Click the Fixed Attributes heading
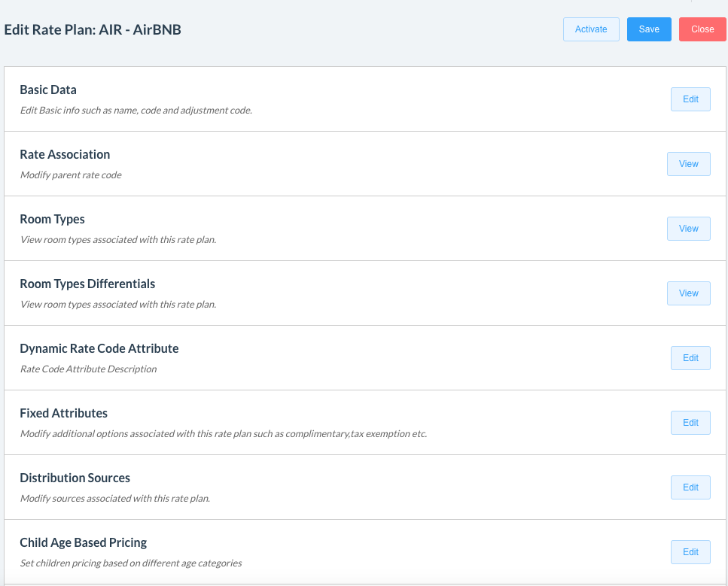 pyautogui.click(x=63, y=414)
